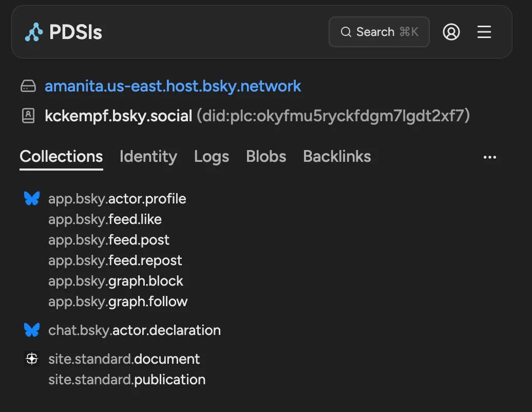Click the PDSls logo icon
Viewport: 532px width, 412px height.
click(x=34, y=32)
